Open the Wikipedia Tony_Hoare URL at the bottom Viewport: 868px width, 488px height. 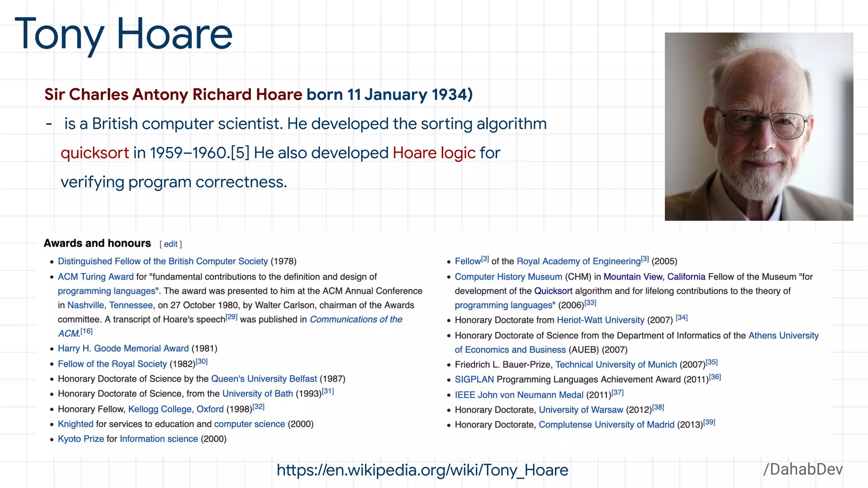click(x=422, y=470)
